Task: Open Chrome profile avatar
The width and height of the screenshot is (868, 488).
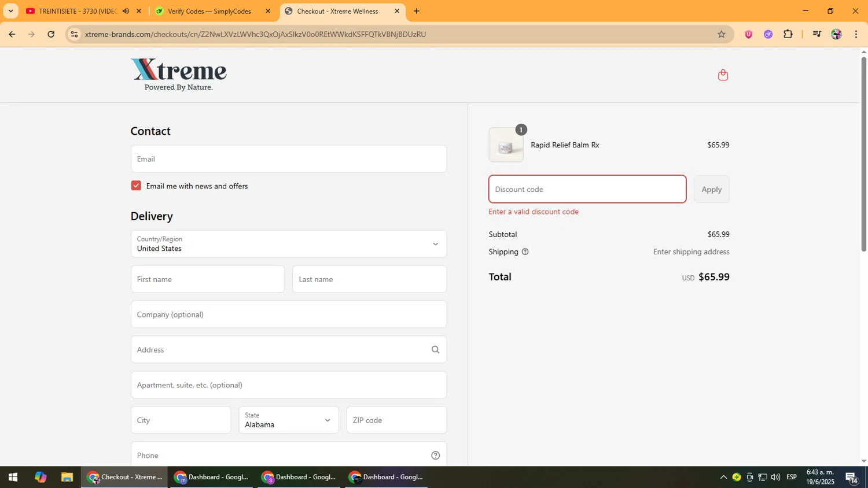Action: (836, 34)
